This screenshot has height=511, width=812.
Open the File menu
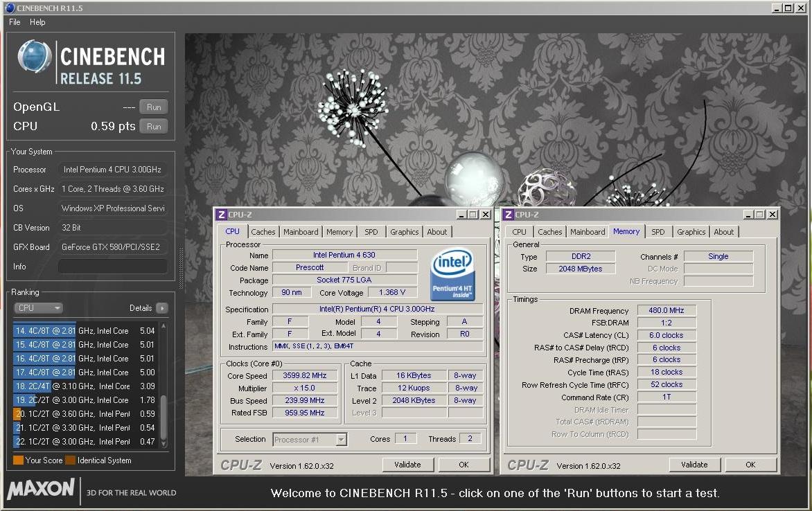15,21
